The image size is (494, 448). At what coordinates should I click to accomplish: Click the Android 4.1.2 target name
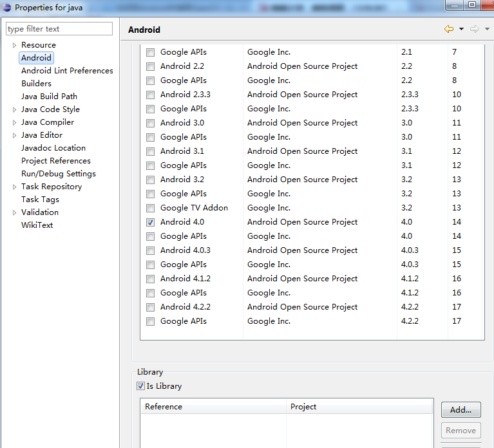185,279
